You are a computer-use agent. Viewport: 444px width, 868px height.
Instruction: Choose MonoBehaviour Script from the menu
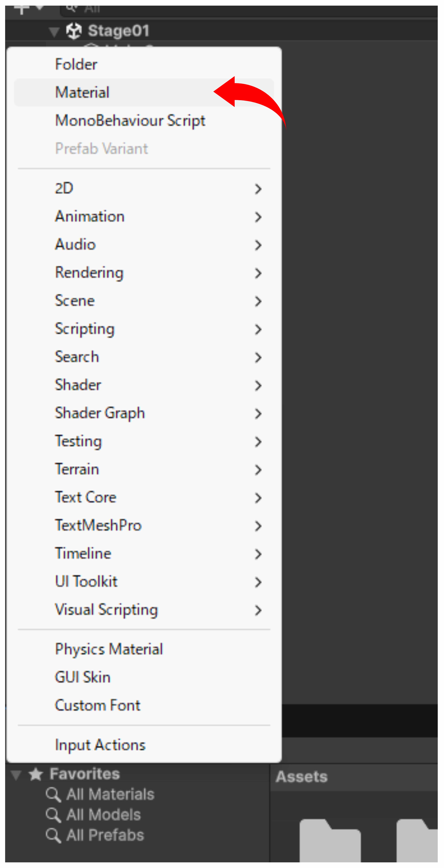point(130,121)
